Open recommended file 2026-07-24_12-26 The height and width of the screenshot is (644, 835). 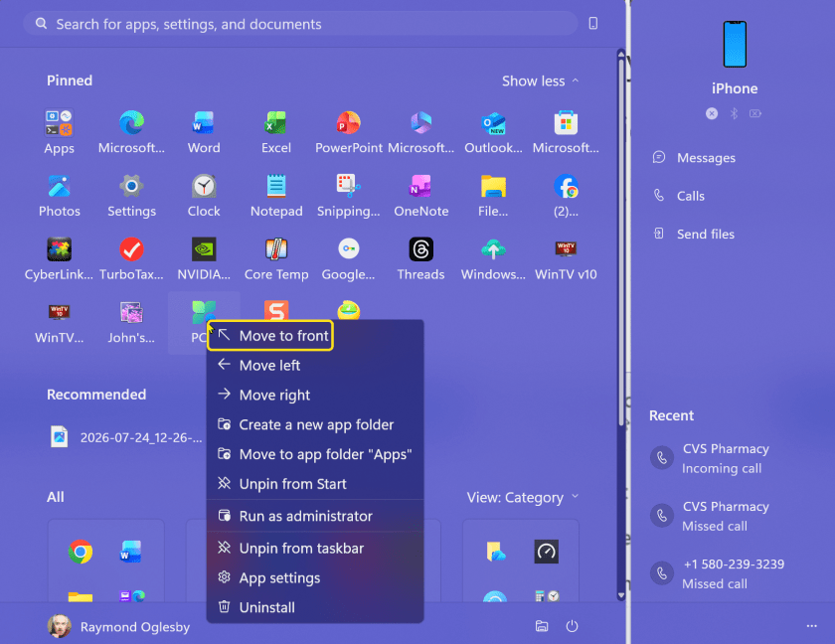[x=126, y=437]
